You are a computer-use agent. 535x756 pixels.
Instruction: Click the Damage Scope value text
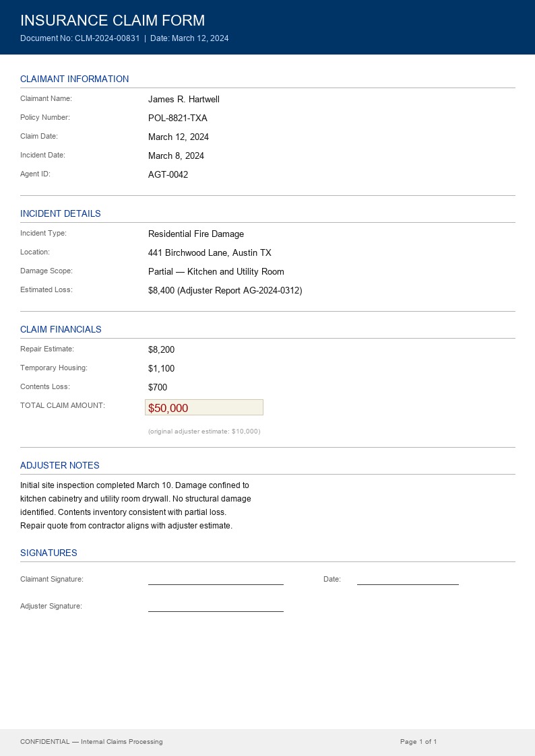(x=216, y=272)
